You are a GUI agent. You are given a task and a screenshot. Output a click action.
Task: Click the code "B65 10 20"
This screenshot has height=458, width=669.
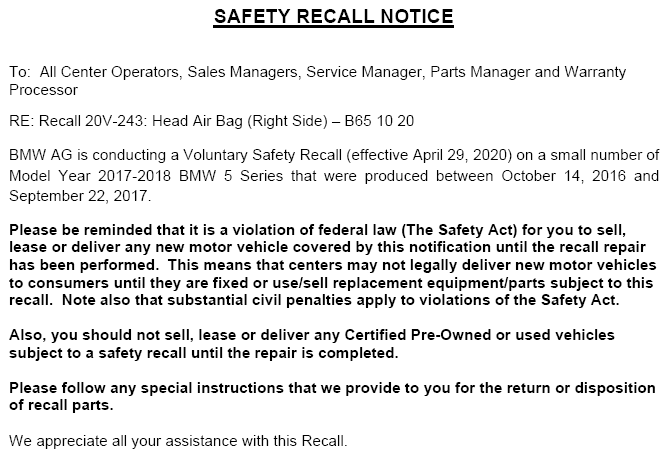380,121
